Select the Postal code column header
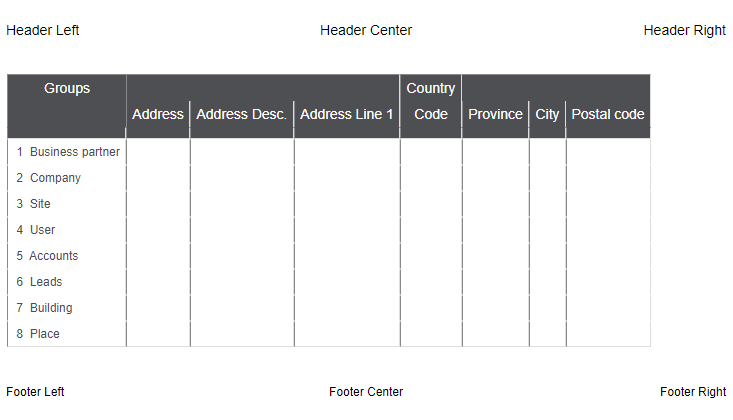This screenshot has height=420, width=733. (x=608, y=115)
